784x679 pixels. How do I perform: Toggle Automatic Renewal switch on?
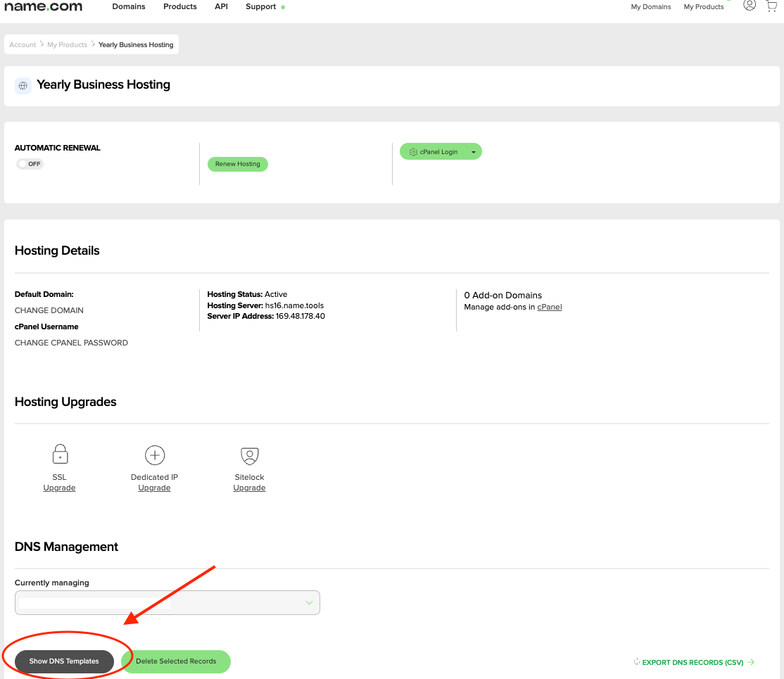[29, 164]
